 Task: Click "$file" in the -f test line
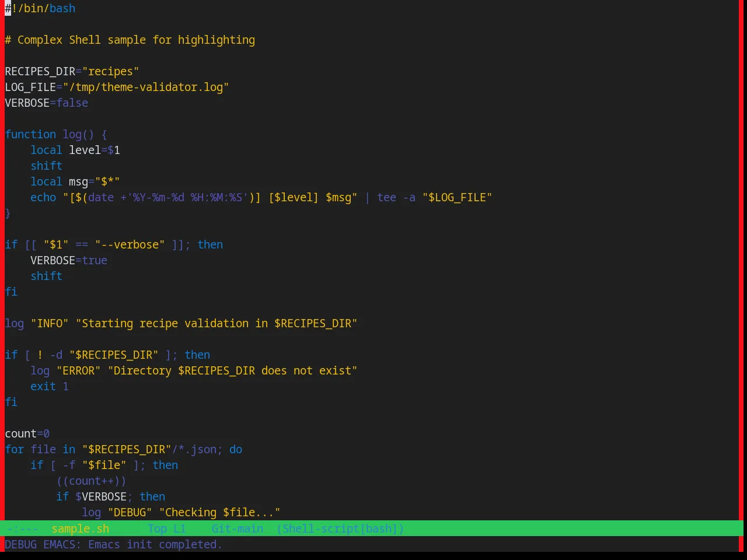[x=104, y=466]
